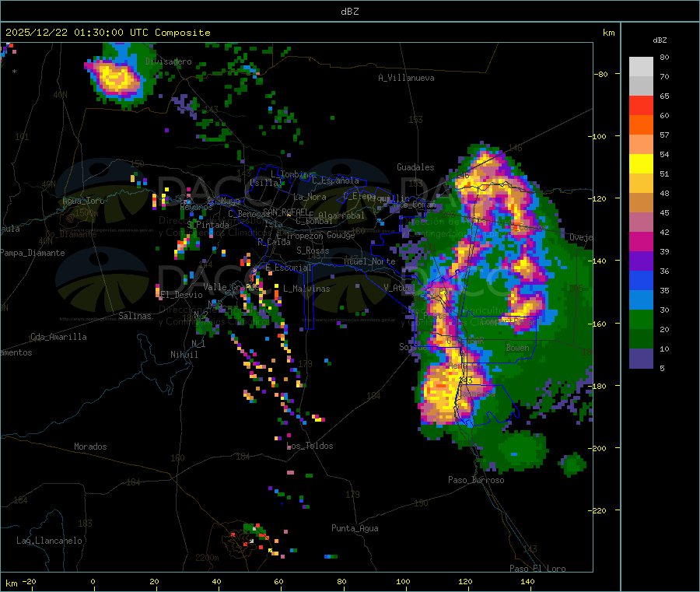
Task: Click the 'Salinas' map label
Action: pyautogui.click(x=135, y=316)
